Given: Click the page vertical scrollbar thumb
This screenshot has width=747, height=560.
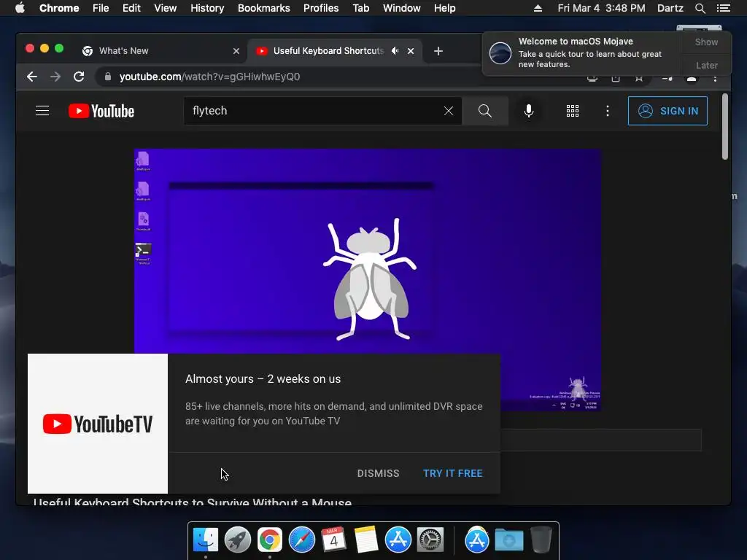Looking at the screenshot, I should [725, 127].
